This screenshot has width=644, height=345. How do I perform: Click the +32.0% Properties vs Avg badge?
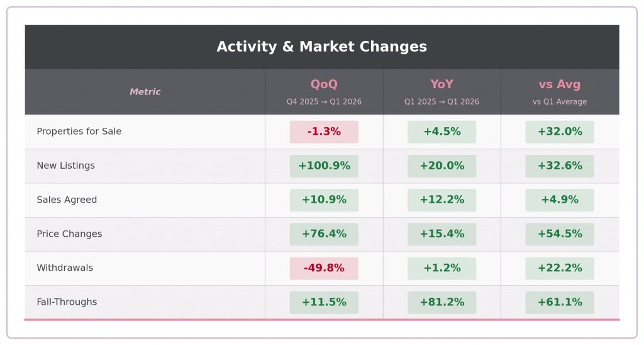[x=560, y=132]
